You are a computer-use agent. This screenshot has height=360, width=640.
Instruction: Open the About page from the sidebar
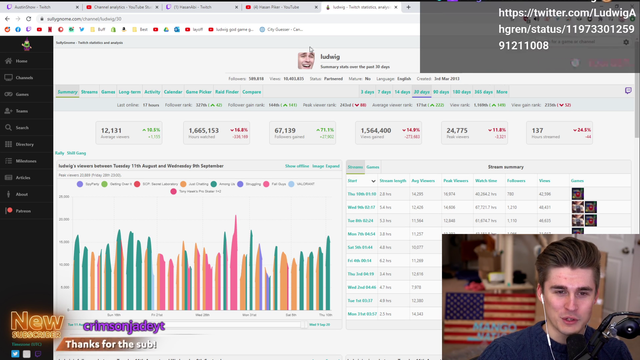[x=22, y=194]
